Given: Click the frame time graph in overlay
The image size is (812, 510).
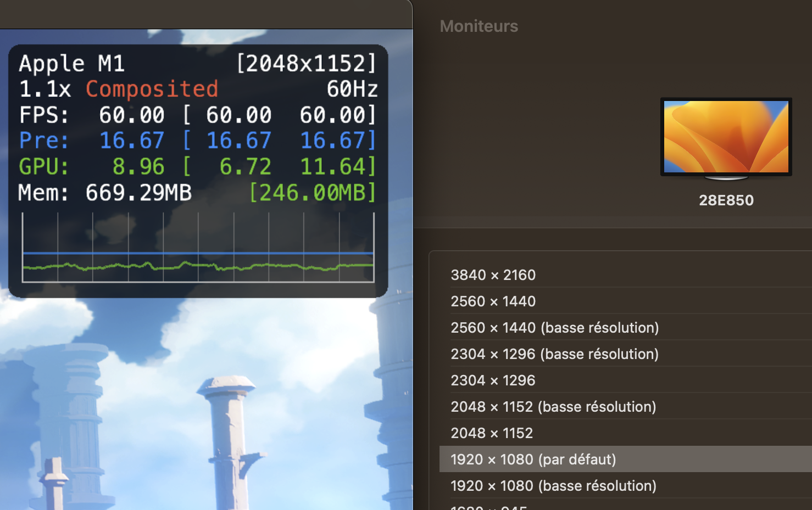Looking at the screenshot, I should (x=198, y=247).
